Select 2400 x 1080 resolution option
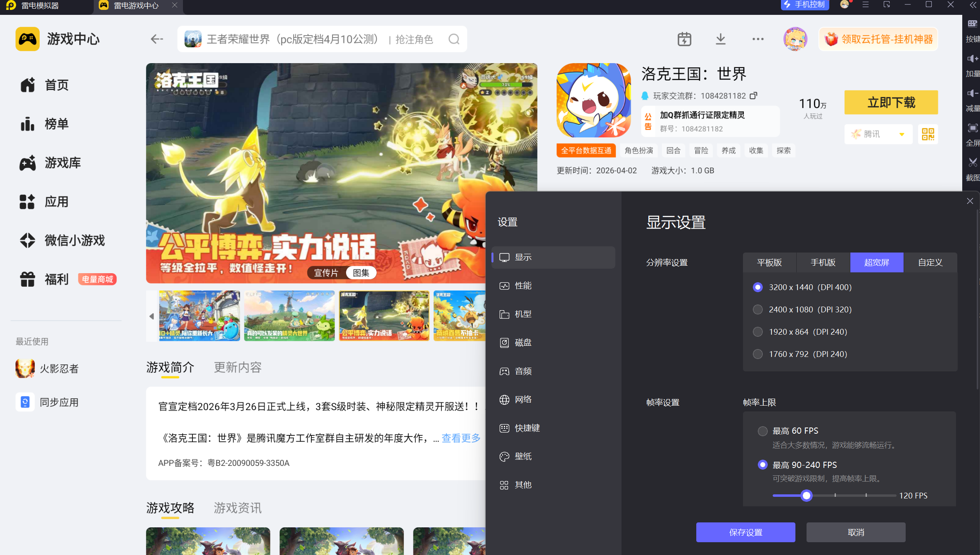Screen dimensions: 980x555 758,309
